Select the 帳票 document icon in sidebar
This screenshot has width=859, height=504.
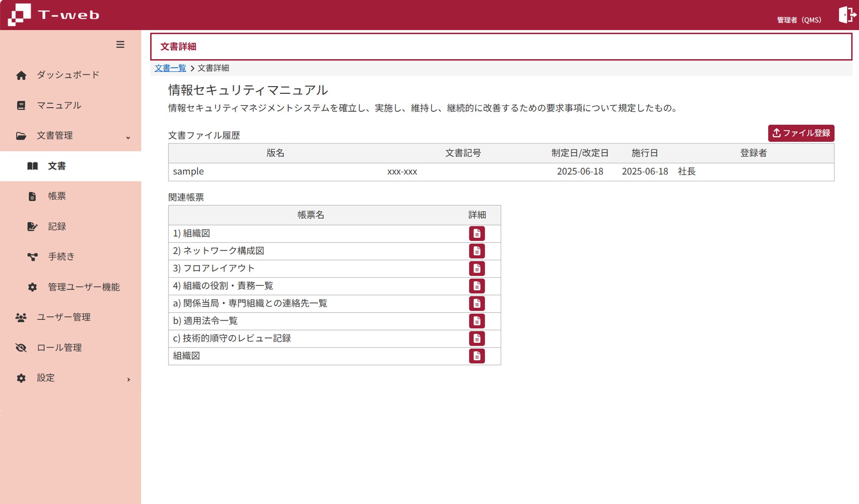[x=32, y=196]
